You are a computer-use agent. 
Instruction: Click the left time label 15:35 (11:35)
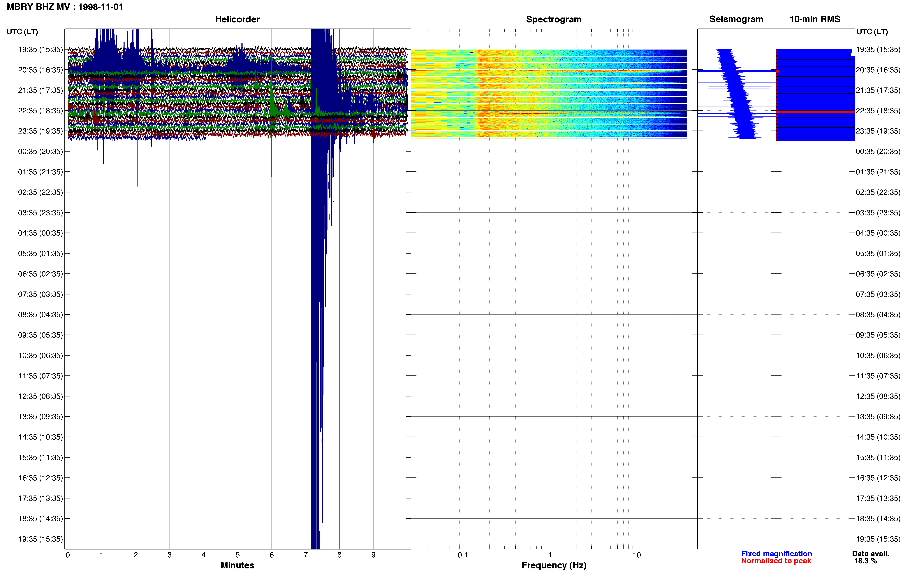(41, 457)
